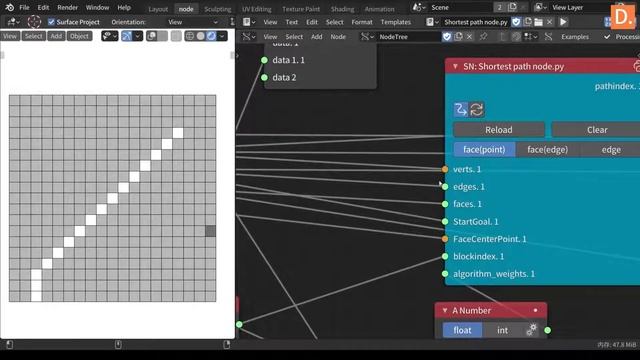Toggle viewport overlays icon
Image resolution: width=640 pixels, height=360 pixels.
(152, 36)
